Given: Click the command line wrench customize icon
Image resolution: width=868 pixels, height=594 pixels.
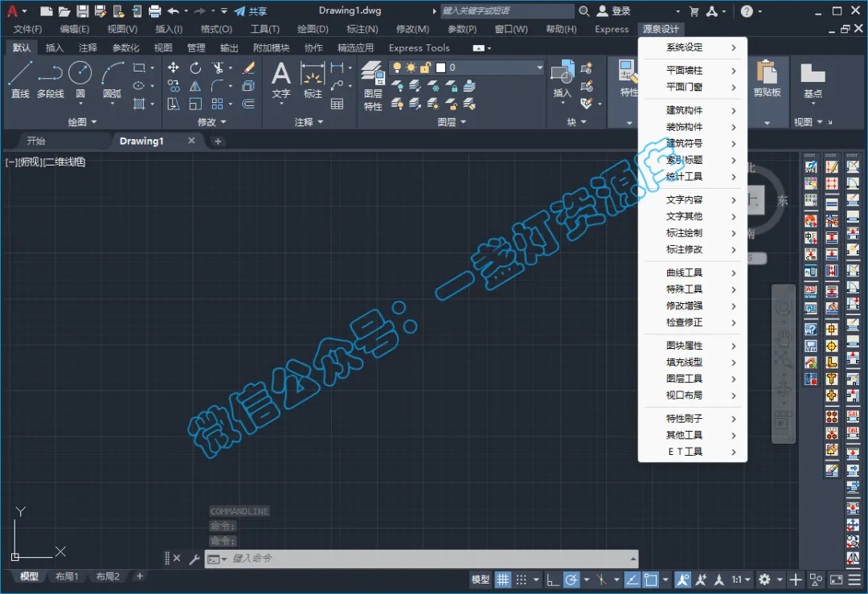Looking at the screenshot, I should 194,559.
